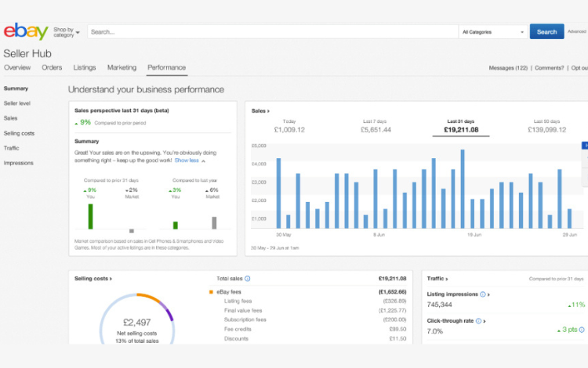Viewport: 588px width, 368px height.
Task: Expand the Selling costs section header
Action: pos(93,278)
